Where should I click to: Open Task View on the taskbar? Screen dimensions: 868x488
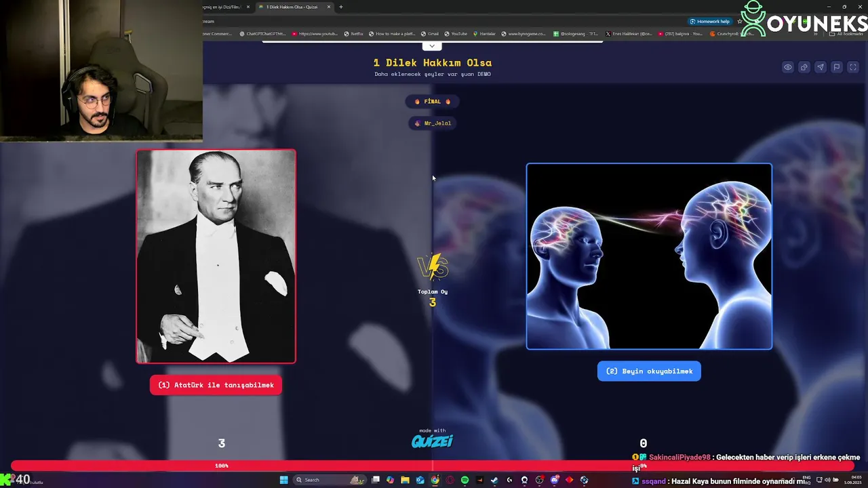pyautogui.click(x=375, y=480)
